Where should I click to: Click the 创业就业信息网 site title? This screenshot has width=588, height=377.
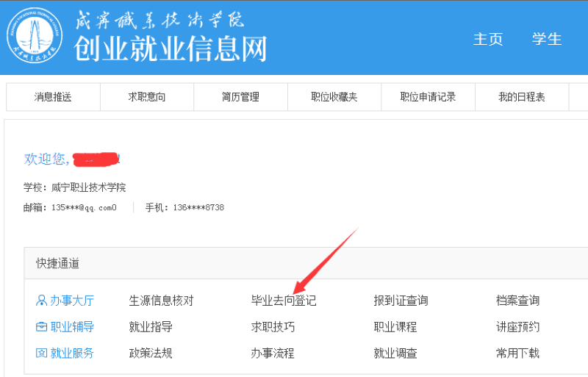click(170, 49)
